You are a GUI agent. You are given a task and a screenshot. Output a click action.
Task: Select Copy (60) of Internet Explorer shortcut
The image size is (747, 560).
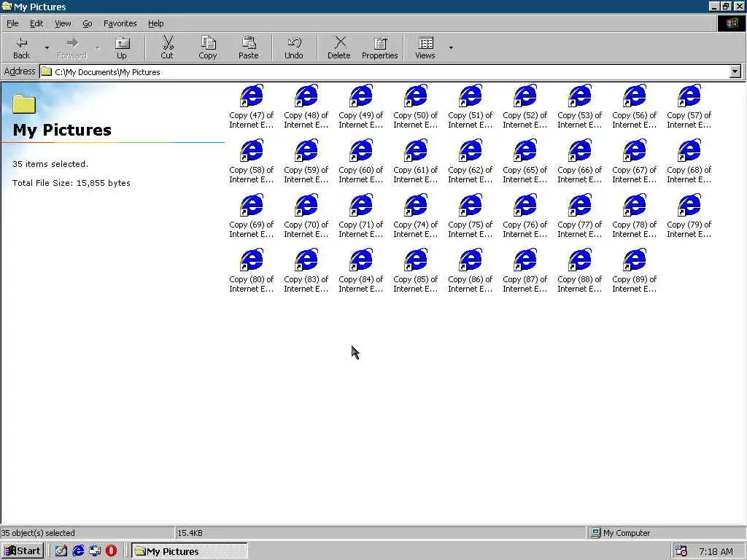click(x=361, y=161)
